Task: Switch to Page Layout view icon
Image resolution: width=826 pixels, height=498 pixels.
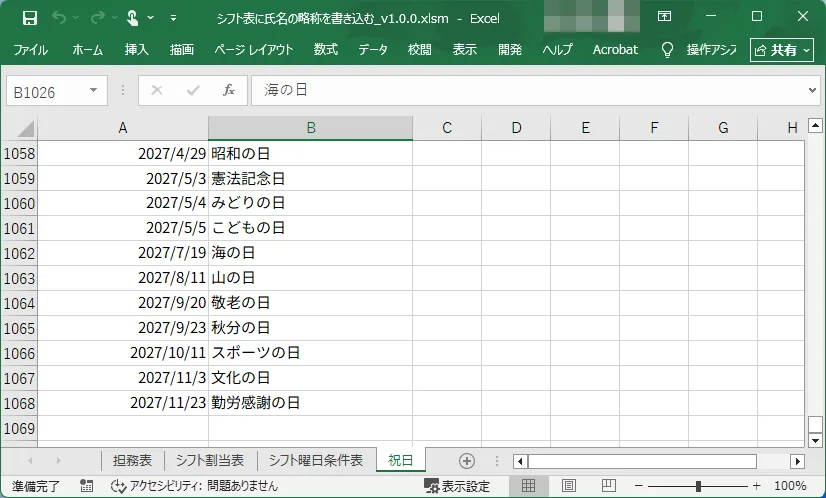Action: coord(568,485)
